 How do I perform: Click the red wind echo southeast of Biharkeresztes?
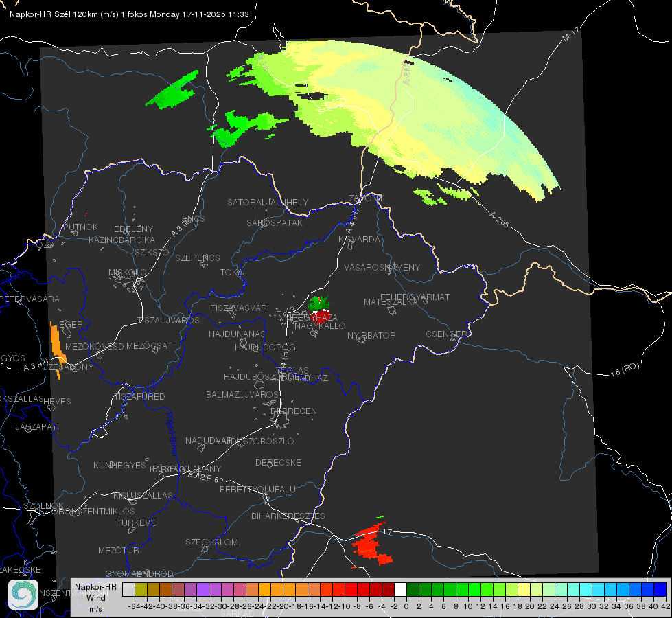[371, 544]
